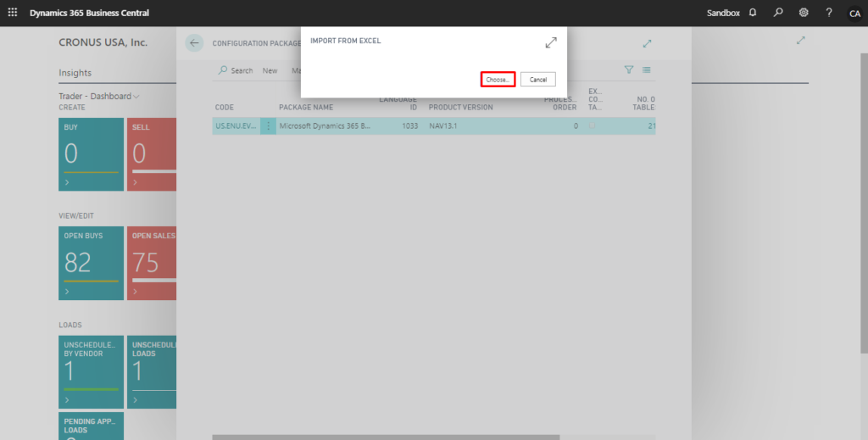The height and width of the screenshot is (440, 868).
Task: Open the Unscheduled By Vendor tile chevron
Action: click(x=67, y=399)
